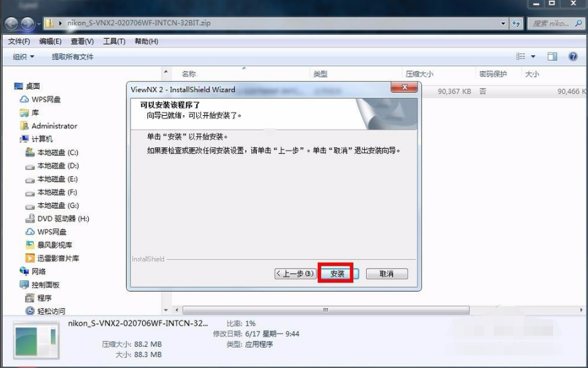This screenshot has width=588, height=368.
Task: Open the 帮助(H) menu
Action: click(146, 41)
